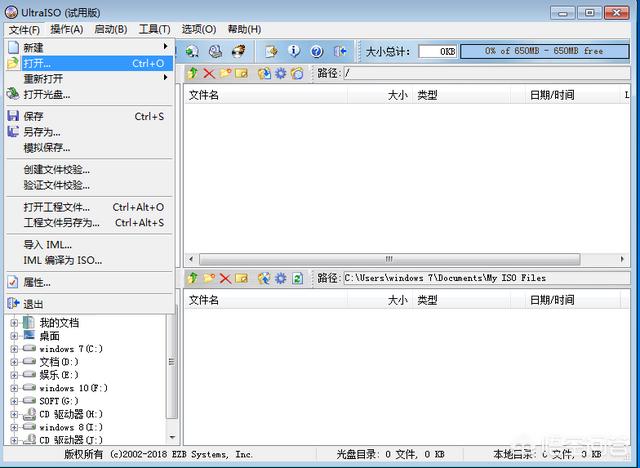Expand the windows 8 (I:) drive node
This screenshot has width=640, height=468.
(14, 428)
